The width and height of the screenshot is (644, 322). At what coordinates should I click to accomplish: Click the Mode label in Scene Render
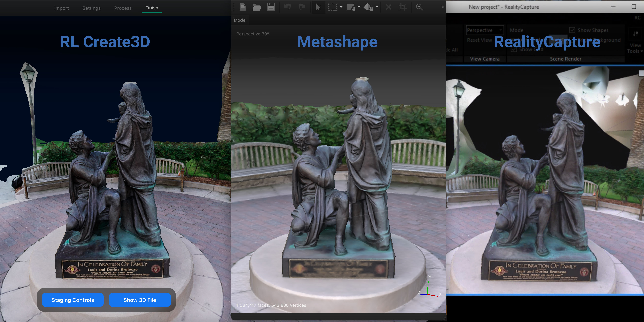[517, 30]
